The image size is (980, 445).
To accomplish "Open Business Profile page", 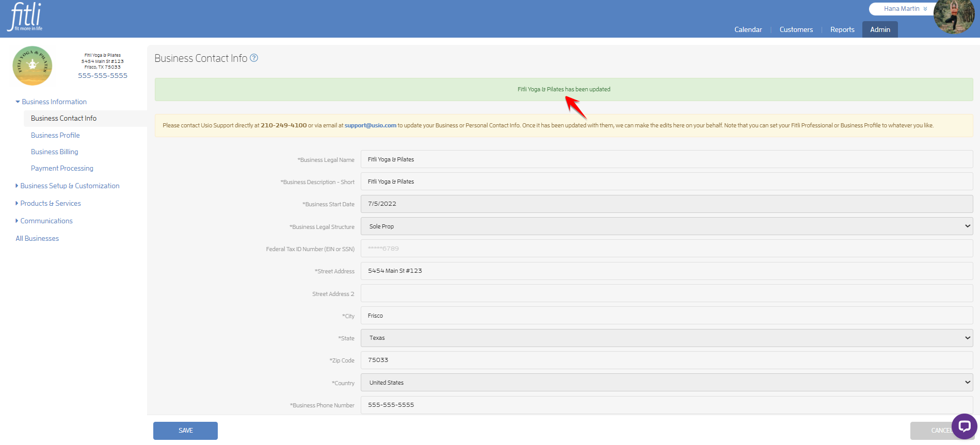I will [55, 135].
